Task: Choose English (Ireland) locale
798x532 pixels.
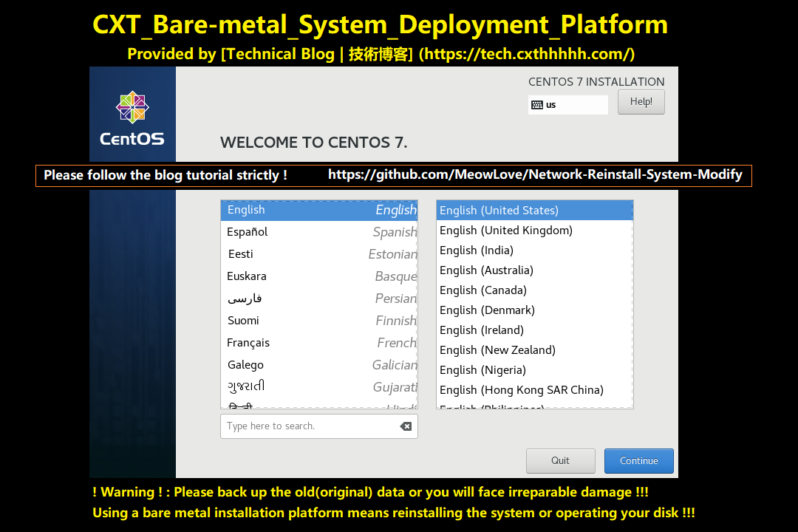Action: 534,330
